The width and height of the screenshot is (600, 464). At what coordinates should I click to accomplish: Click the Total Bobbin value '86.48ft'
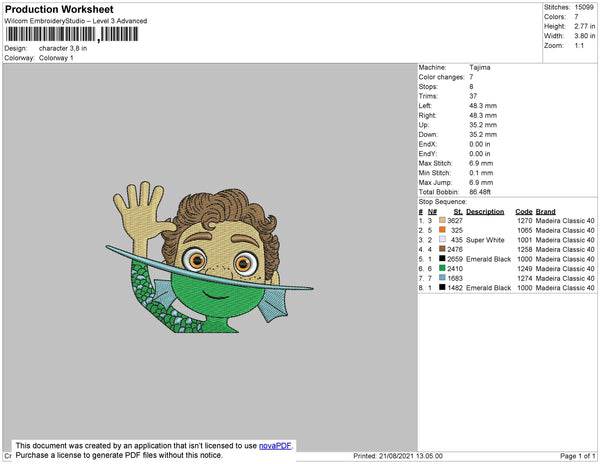[x=480, y=192]
